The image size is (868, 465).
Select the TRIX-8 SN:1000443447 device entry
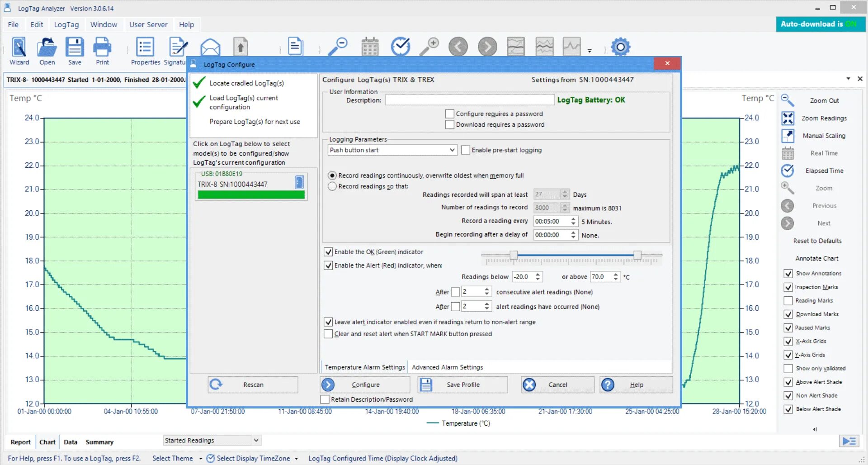(251, 186)
